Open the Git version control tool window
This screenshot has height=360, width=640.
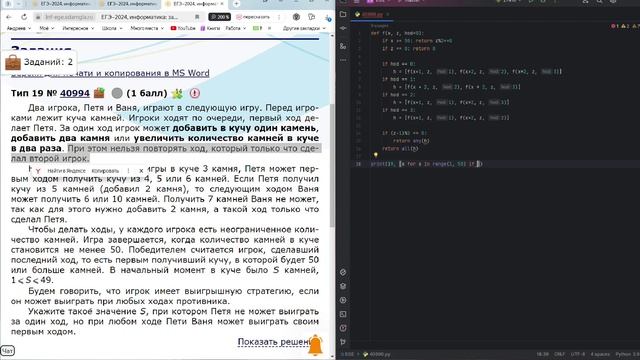coord(343,342)
